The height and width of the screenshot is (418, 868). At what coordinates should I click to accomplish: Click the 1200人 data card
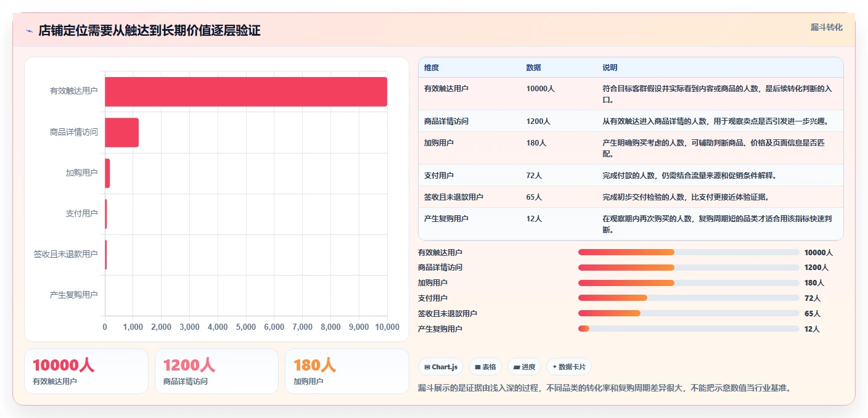click(x=217, y=371)
